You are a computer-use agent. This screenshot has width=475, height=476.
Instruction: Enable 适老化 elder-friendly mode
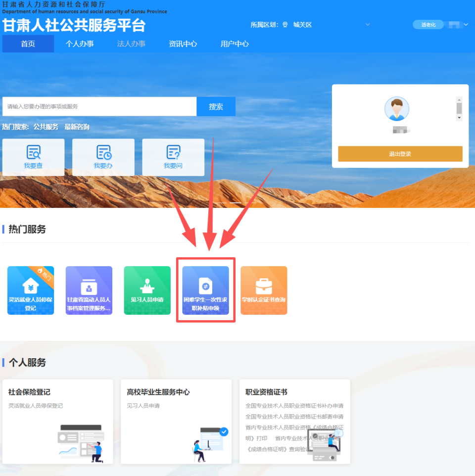[428, 24]
